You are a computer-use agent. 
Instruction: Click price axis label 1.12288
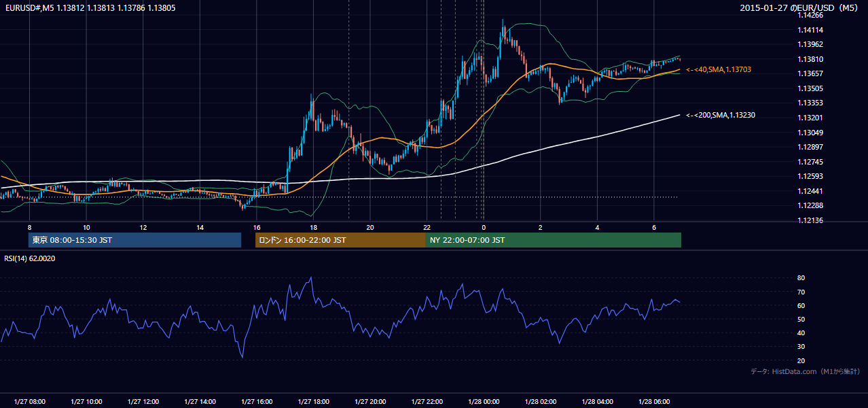point(810,205)
